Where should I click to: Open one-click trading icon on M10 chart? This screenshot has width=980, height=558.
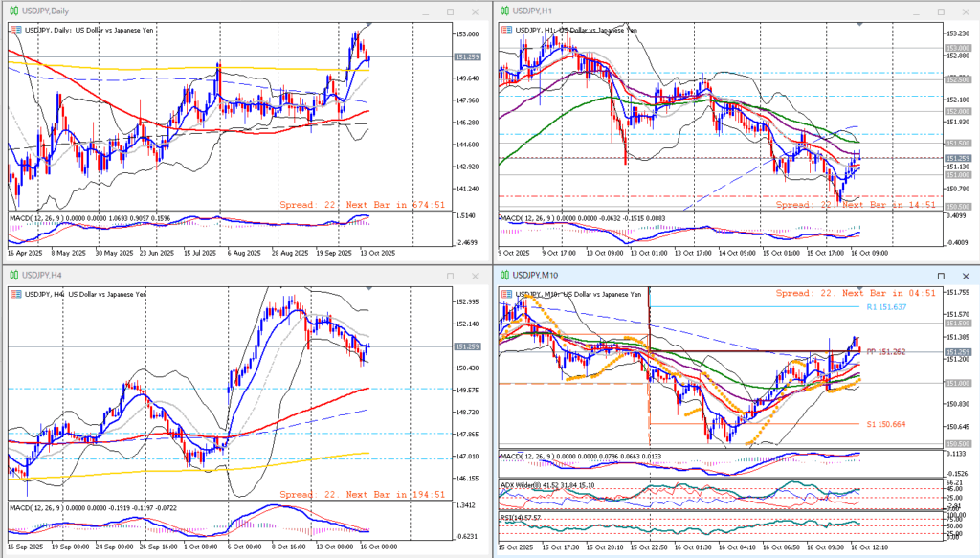coord(507,294)
